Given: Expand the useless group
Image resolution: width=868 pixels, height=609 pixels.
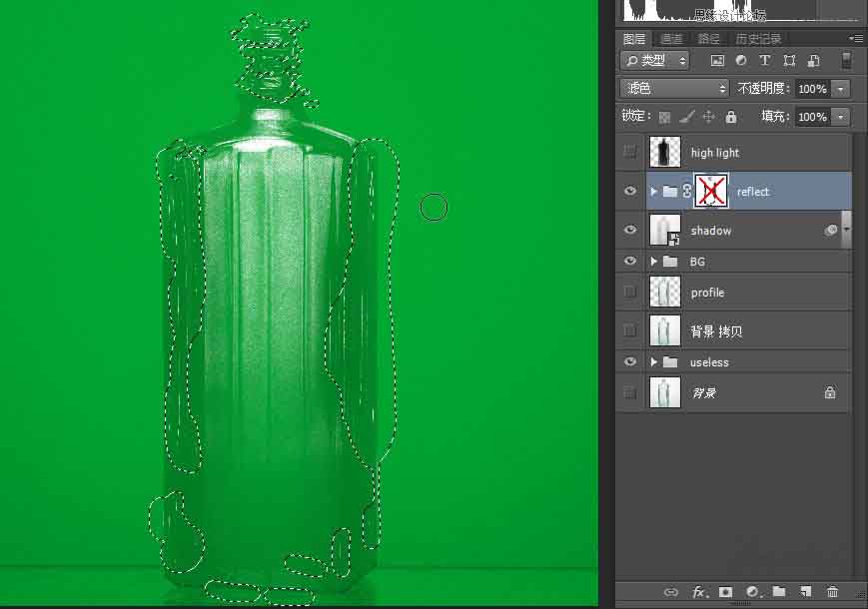Looking at the screenshot, I should 654,361.
